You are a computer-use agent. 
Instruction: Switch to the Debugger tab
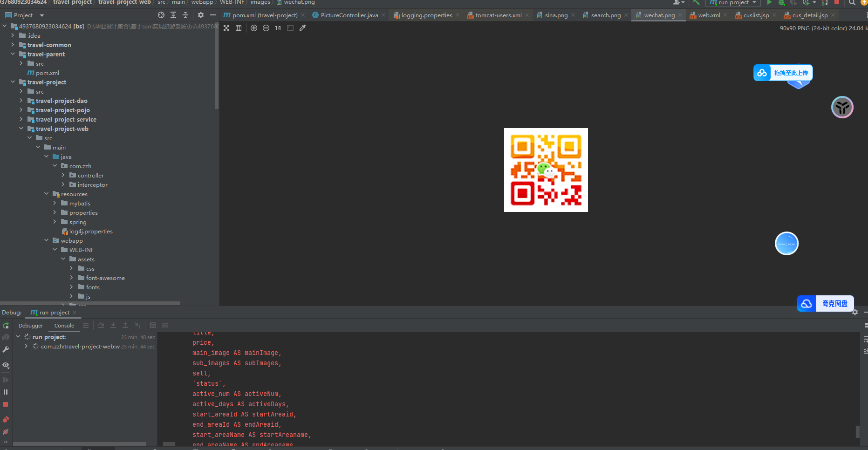pos(31,326)
